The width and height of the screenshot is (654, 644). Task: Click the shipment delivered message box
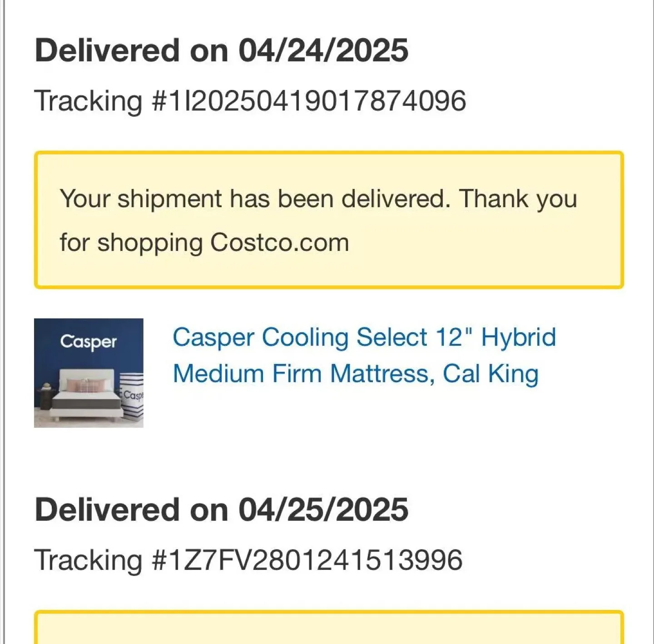[329, 220]
